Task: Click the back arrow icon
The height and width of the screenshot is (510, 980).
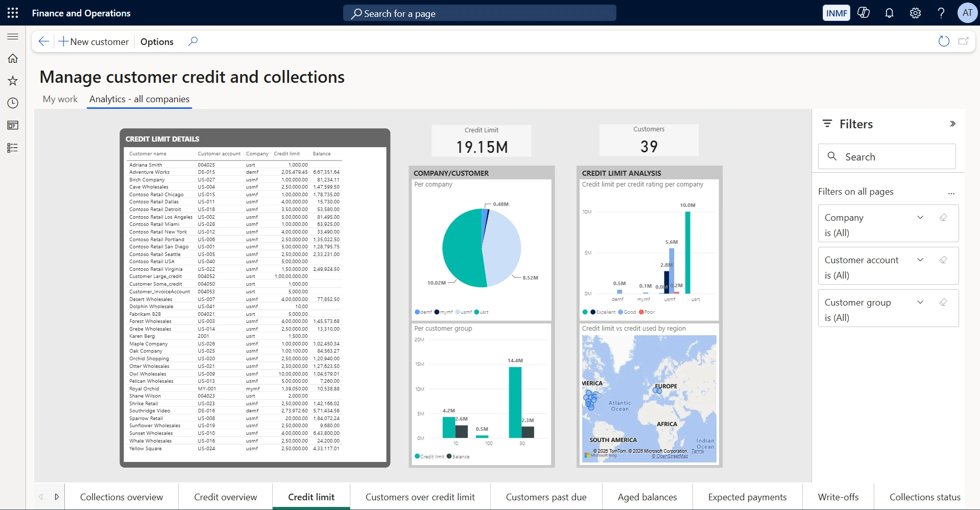Action: coord(44,41)
